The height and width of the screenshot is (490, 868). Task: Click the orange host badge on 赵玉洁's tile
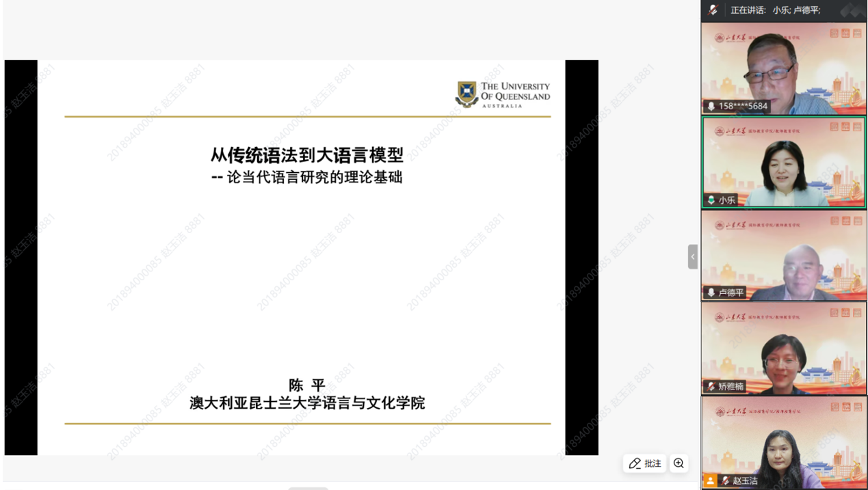point(711,481)
